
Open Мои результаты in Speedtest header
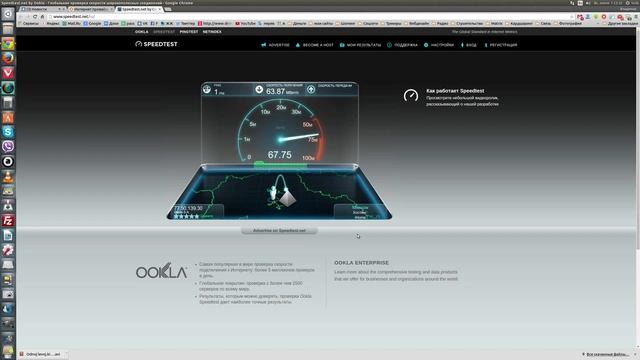(x=360, y=45)
